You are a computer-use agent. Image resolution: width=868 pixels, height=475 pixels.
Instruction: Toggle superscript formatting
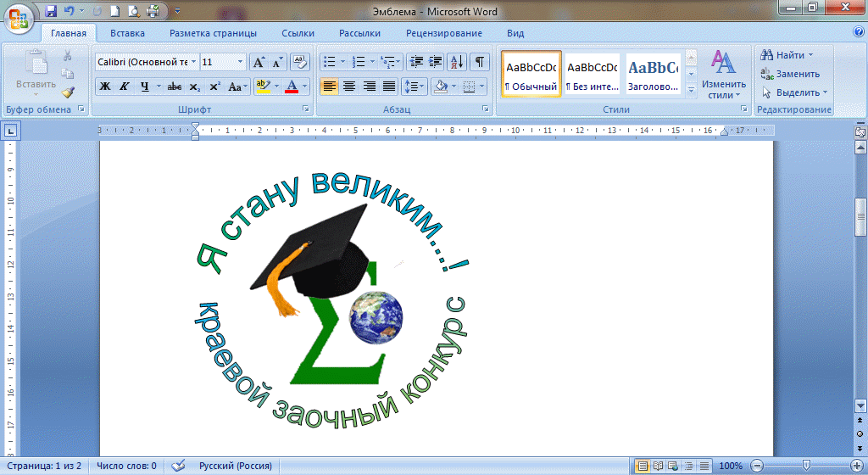[214, 87]
